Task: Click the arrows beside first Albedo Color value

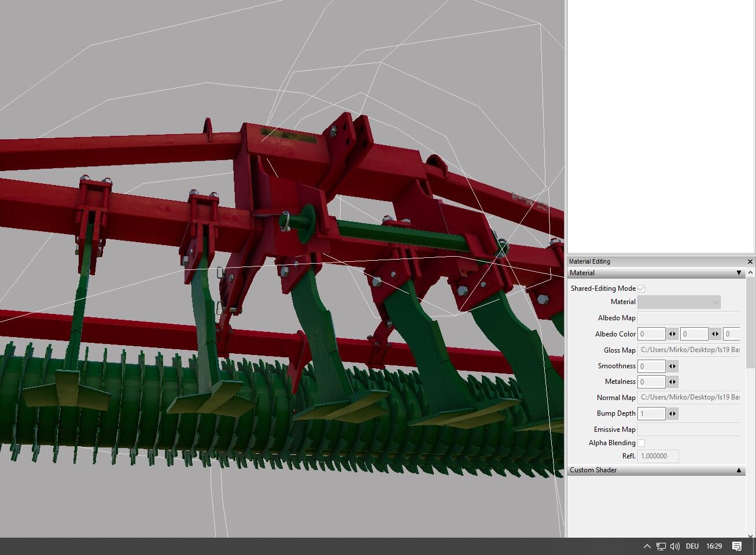Action: tap(672, 334)
